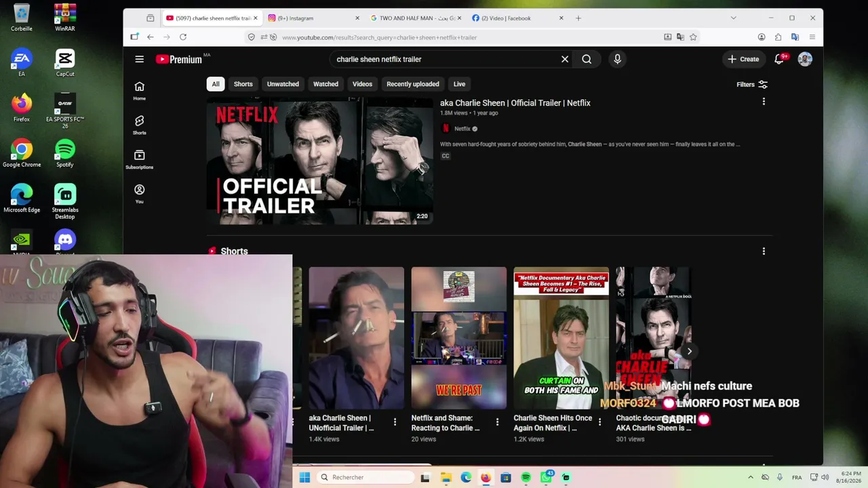This screenshot has height=488, width=868.
Task: Close the Facebook Video tab
Action: (561, 18)
